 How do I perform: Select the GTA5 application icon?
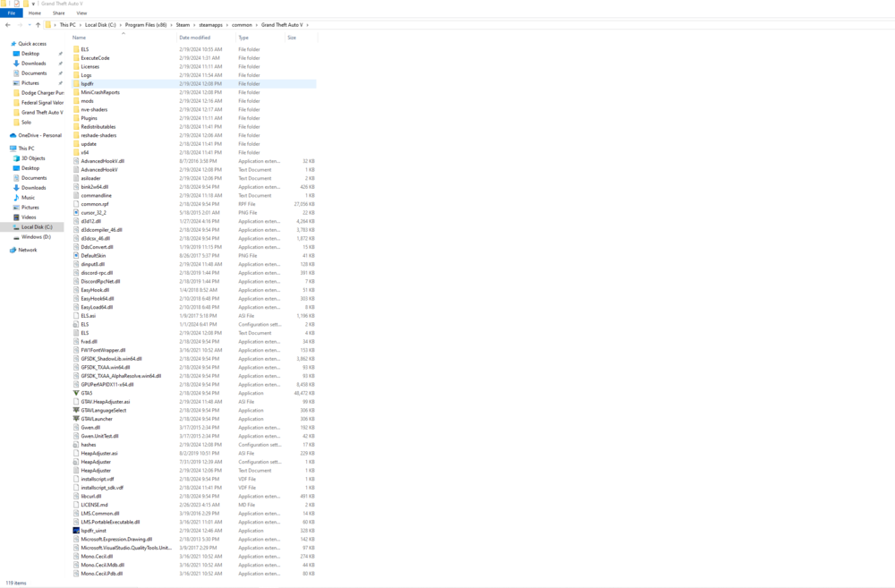76,393
